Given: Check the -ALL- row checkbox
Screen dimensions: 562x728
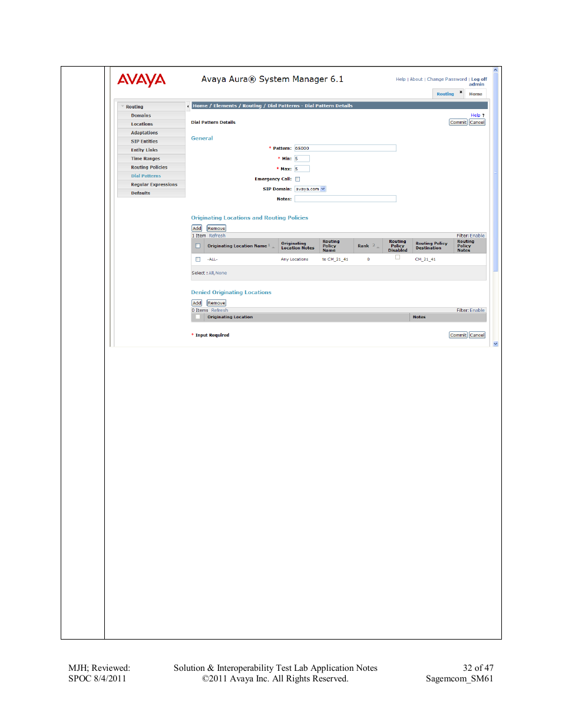Looking at the screenshot, I should click(198, 259).
